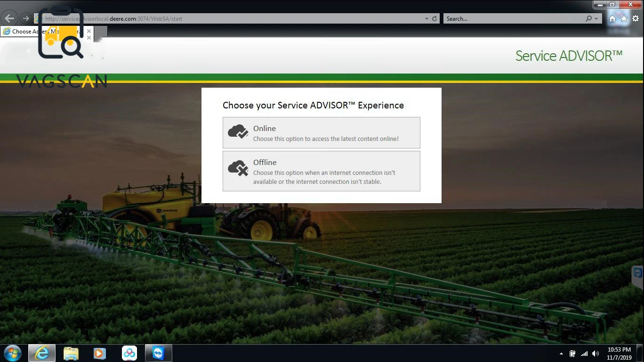Open the TeamViewer side panel tab
The height and width of the screenshot is (362, 644).
(x=638, y=277)
